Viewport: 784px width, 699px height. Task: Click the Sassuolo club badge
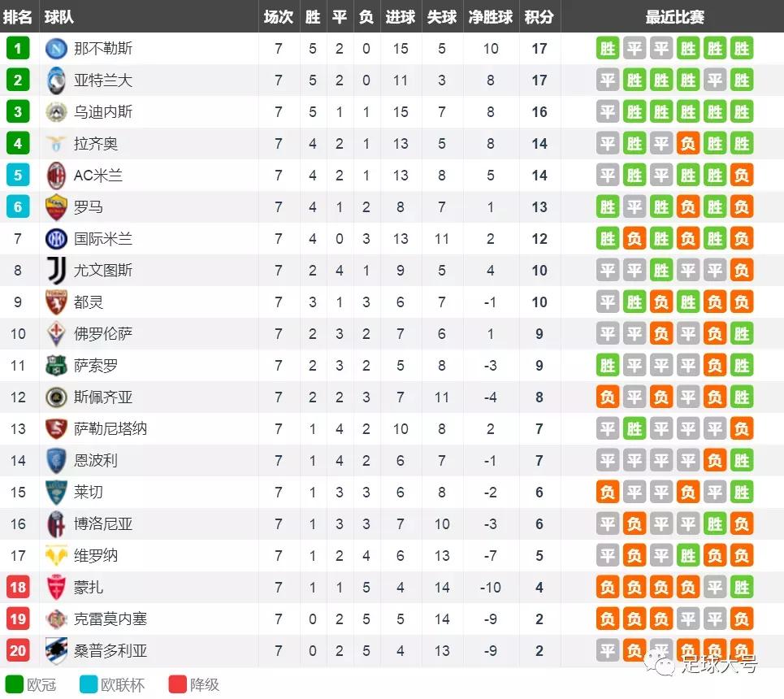(x=56, y=366)
